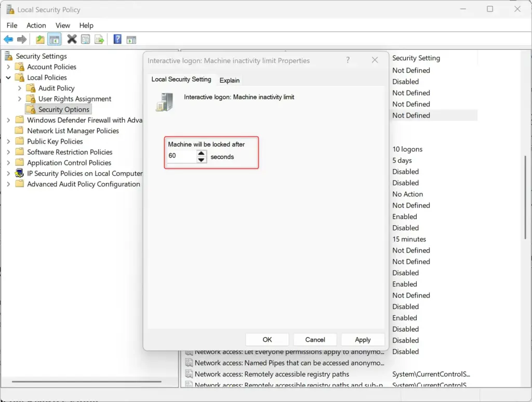The height and width of the screenshot is (402, 532).
Task: Click the Public Key Policies folder icon
Action: [x=20, y=141]
